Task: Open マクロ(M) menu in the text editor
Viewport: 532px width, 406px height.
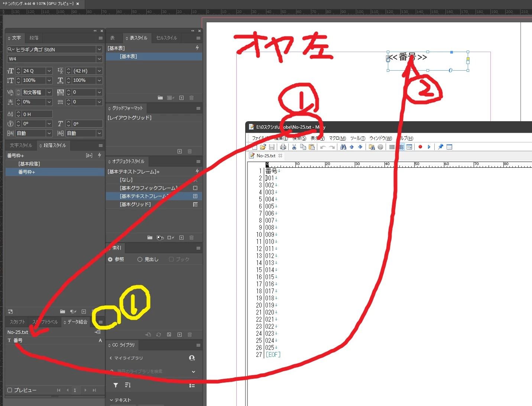Action: [x=337, y=138]
